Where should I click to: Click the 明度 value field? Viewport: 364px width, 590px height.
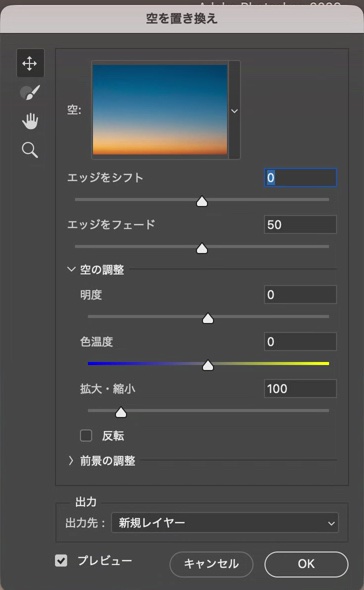pyautogui.click(x=300, y=295)
